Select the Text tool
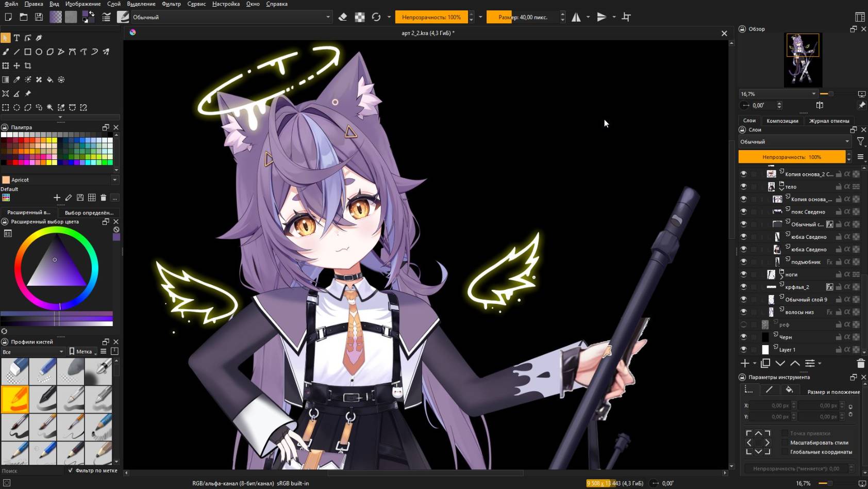The width and height of the screenshot is (868, 489). [16, 38]
